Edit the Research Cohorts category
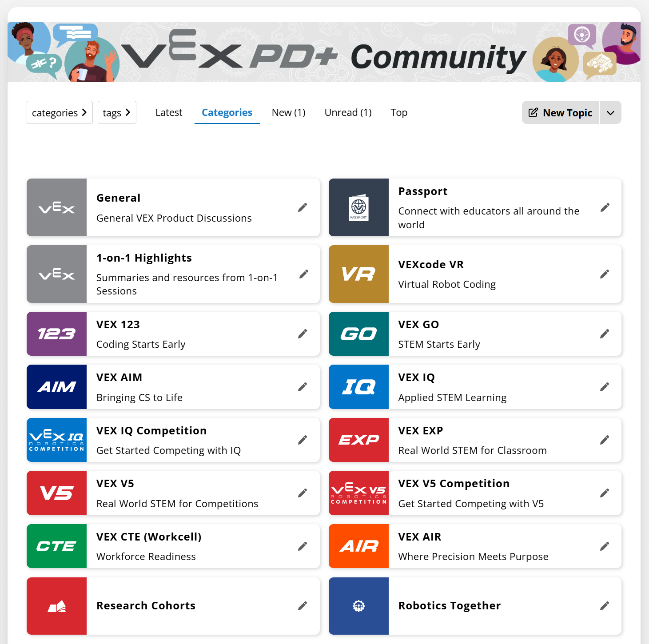 point(303,606)
